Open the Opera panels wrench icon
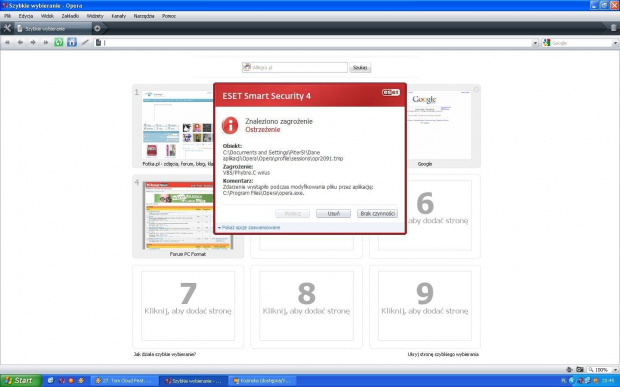 (7, 28)
